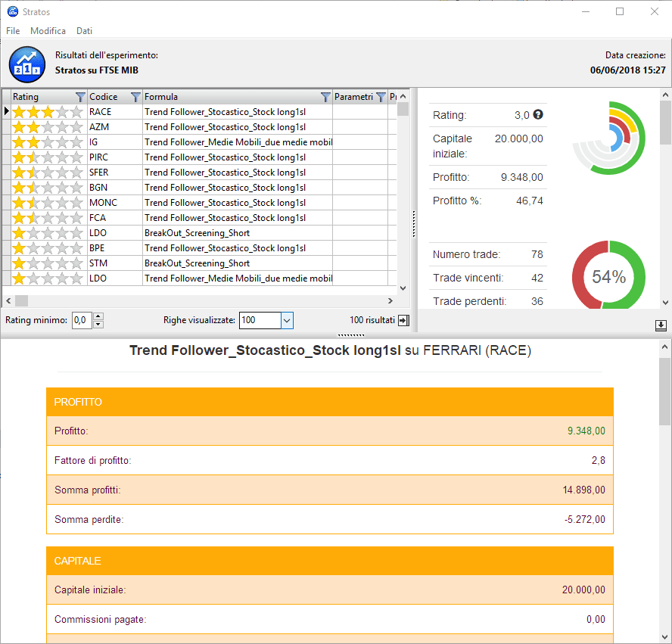
Task: Click the Fattore di profitto value 2,8
Action: (599, 461)
